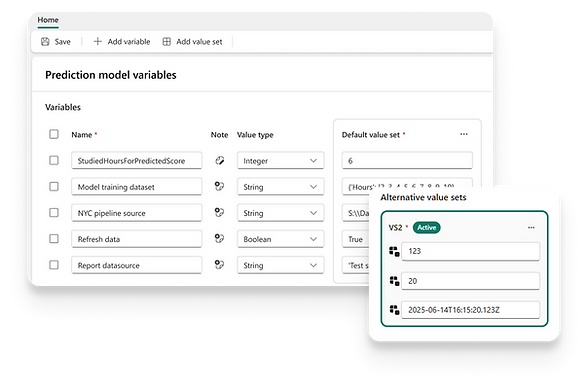Screen dimensions: 588x387
Task: Click the Name column header
Action: click(x=82, y=135)
